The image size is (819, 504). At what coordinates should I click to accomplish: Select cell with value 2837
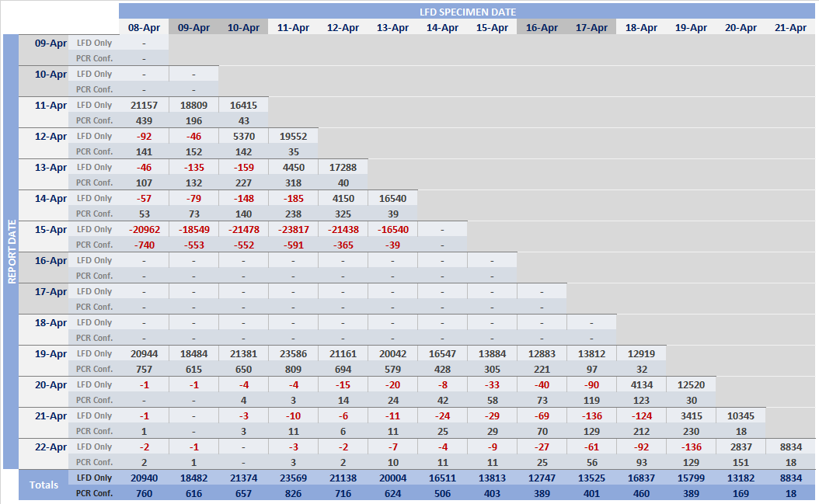741,447
